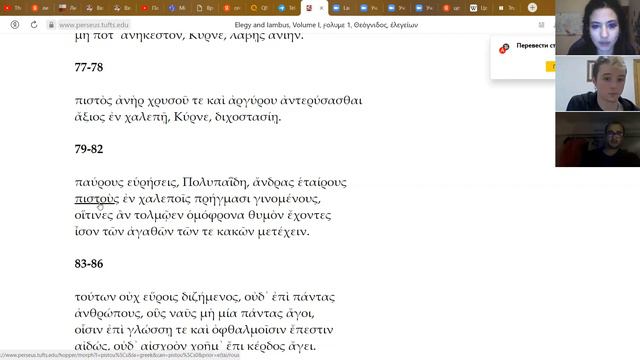Click the word ἀνθρώπους

click(x=109, y=313)
